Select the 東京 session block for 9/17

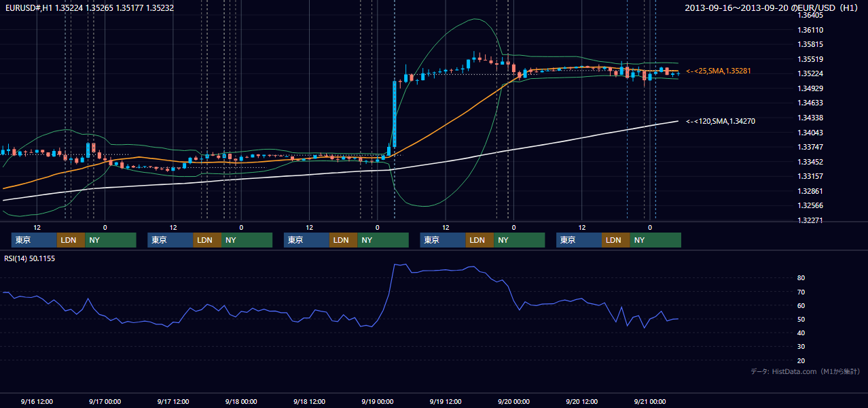click(170, 240)
